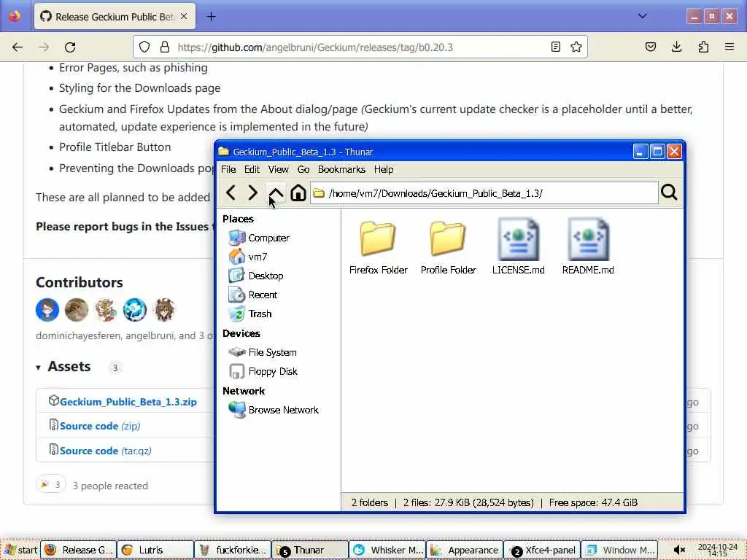Click Thunar search magnifier icon

point(669,192)
